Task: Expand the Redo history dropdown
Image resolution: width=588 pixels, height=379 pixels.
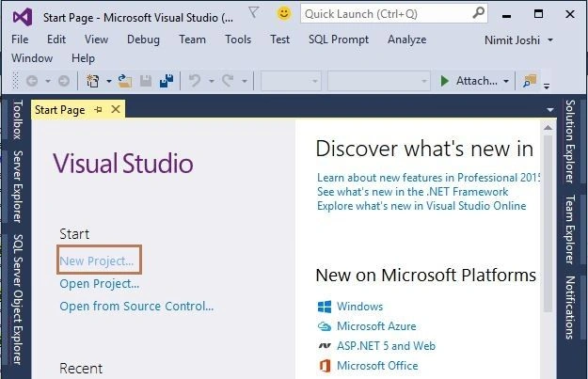Action: (244, 81)
